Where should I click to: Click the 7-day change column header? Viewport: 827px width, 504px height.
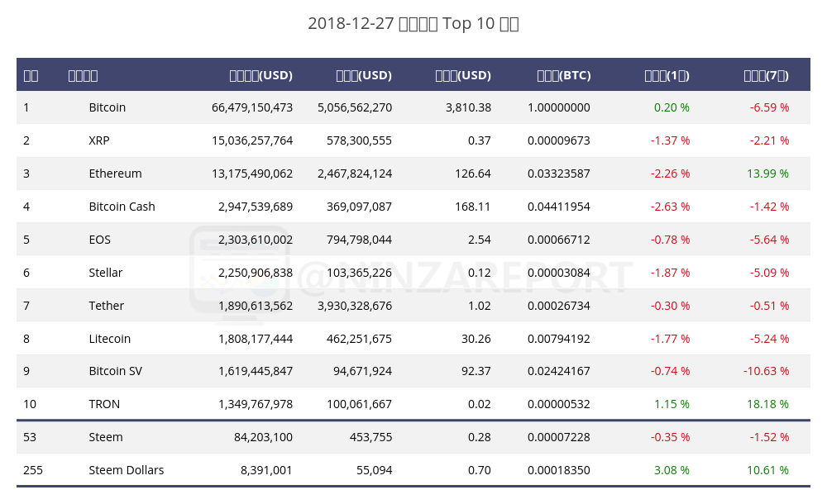(x=767, y=75)
